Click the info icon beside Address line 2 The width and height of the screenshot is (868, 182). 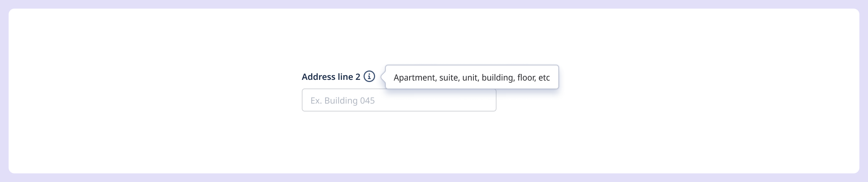pyautogui.click(x=369, y=77)
